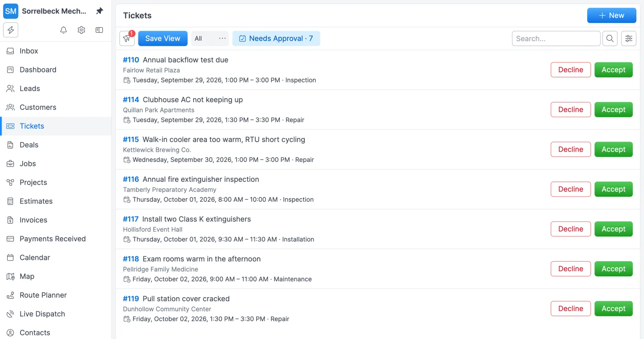Open the filter icon with red badge

[127, 39]
